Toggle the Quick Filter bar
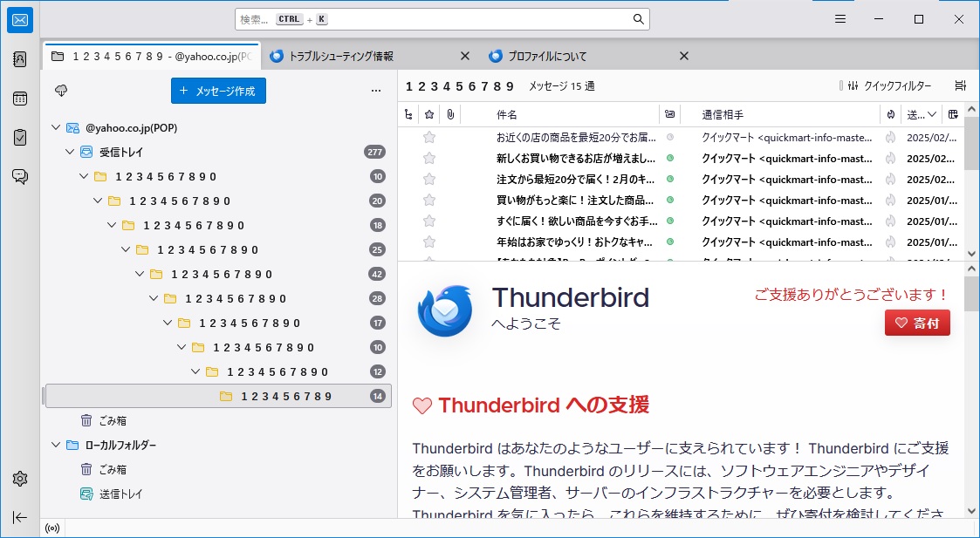The image size is (980, 538). click(885, 85)
